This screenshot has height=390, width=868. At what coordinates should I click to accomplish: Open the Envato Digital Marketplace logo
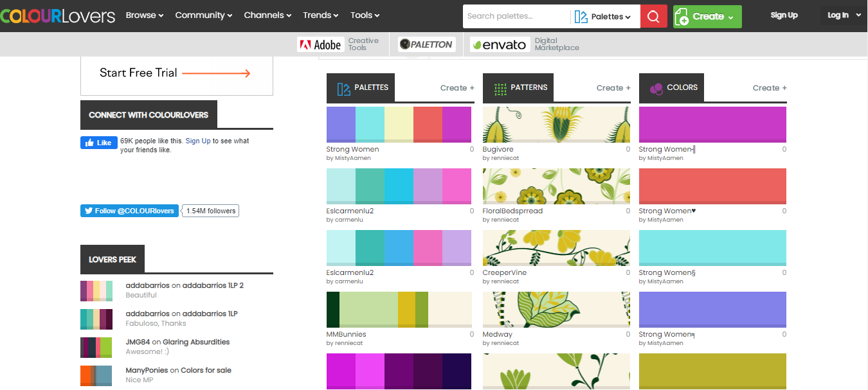tap(500, 44)
